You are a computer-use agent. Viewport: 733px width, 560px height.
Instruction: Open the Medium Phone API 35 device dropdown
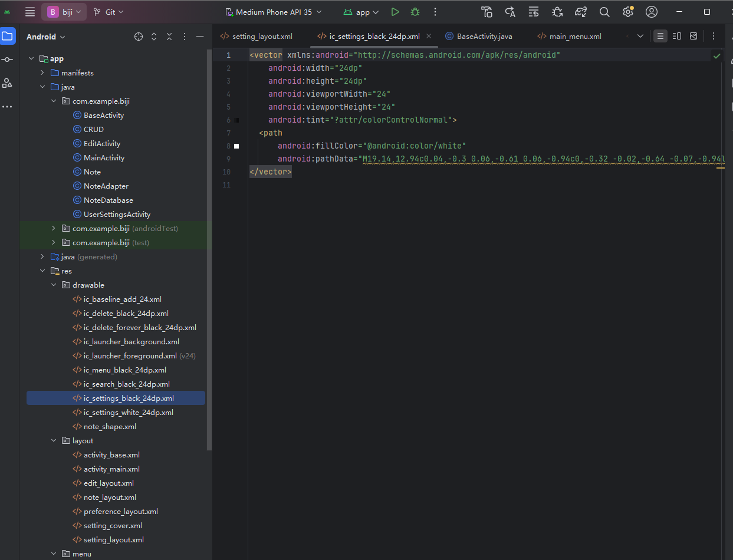(274, 12)
